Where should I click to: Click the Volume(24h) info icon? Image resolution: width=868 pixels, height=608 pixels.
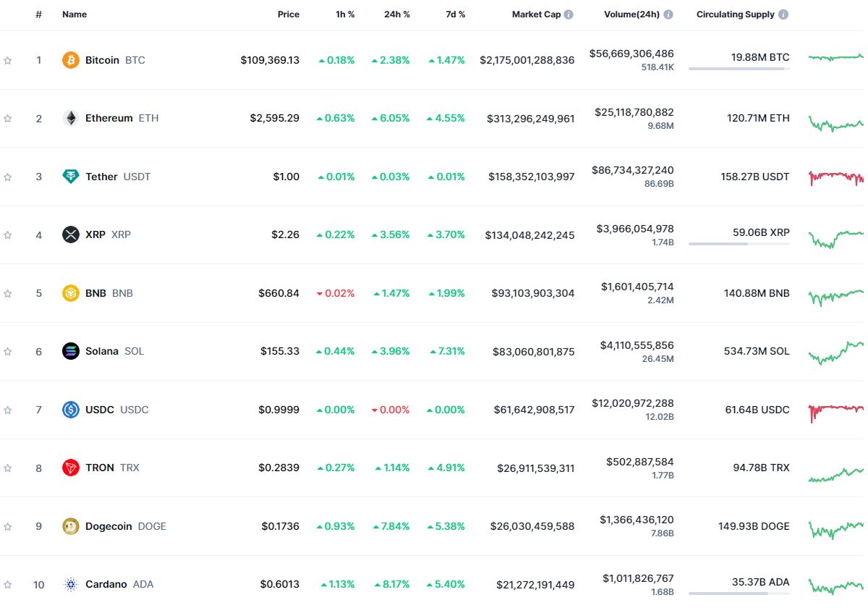pyautogui.click(x=668, y=14)
